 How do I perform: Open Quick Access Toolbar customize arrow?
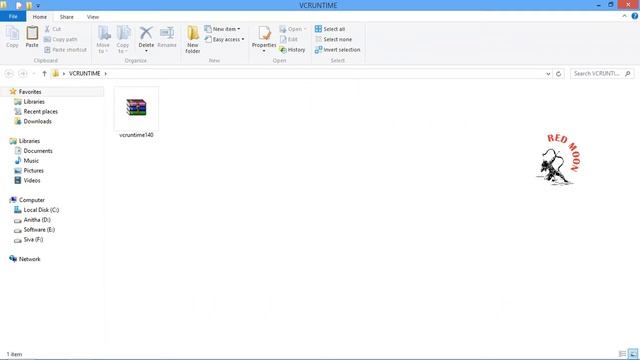[38, 6]
